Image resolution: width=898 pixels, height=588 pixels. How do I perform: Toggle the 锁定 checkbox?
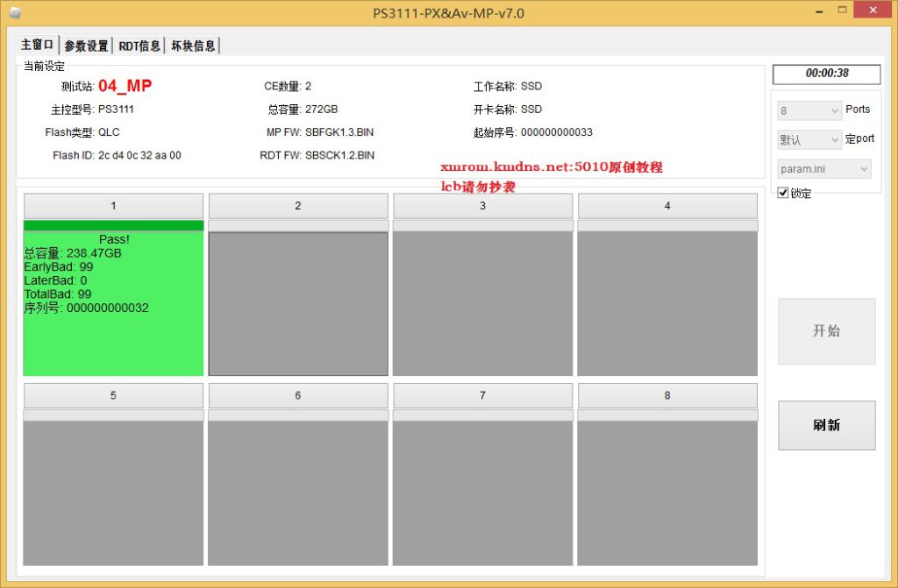[783, 193]
